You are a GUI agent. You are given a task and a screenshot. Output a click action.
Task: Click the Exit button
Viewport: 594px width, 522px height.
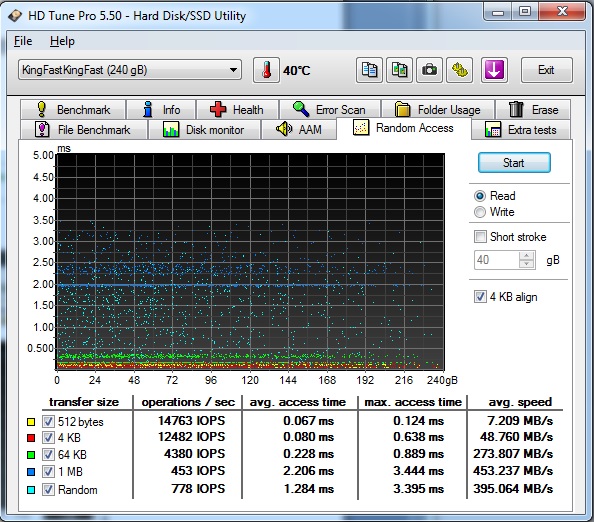pyautogui.click(x=546, y=70)
